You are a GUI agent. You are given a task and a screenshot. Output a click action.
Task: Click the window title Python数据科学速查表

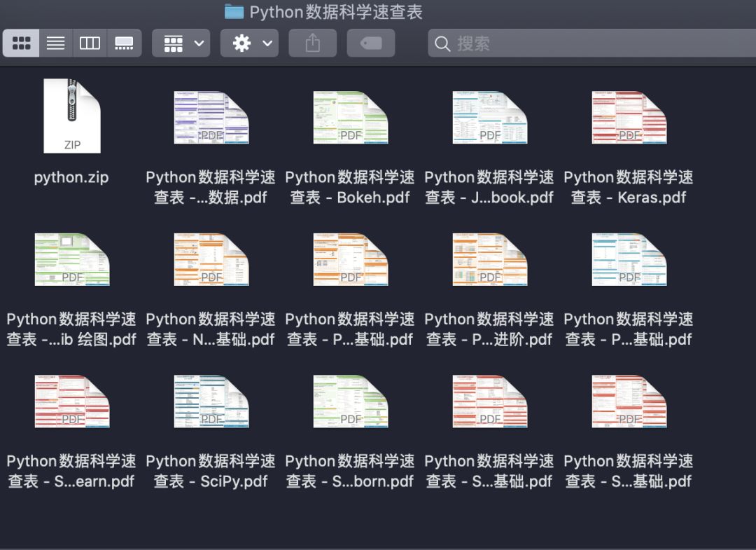336,12
